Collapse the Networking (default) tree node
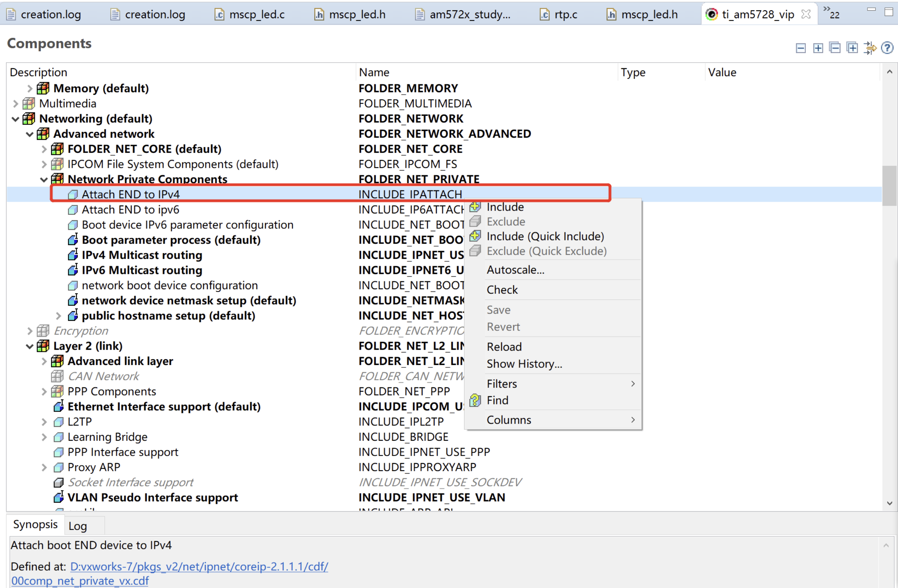This screenshot has height=588, width=898. pyautogui.click(x=15, y=118)
